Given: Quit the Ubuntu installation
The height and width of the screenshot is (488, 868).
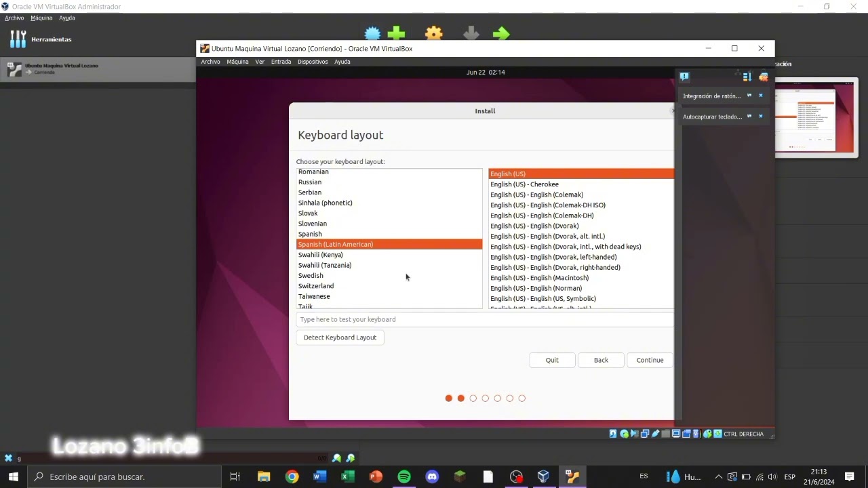Looking at the screenshot, I should coord(552,360).
